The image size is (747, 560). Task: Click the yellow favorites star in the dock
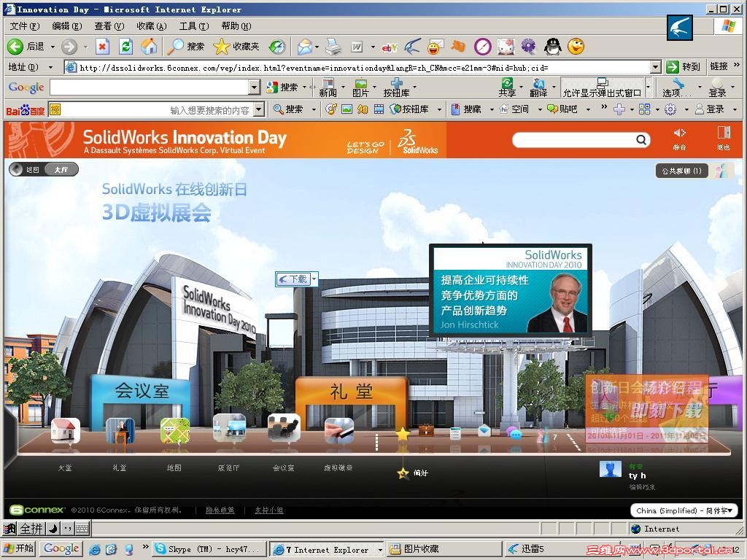403,434
